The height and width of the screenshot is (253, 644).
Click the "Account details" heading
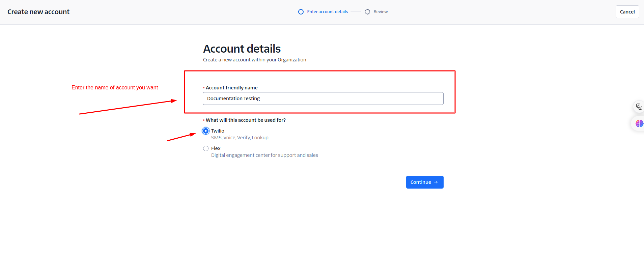click(x=242, y=49)
